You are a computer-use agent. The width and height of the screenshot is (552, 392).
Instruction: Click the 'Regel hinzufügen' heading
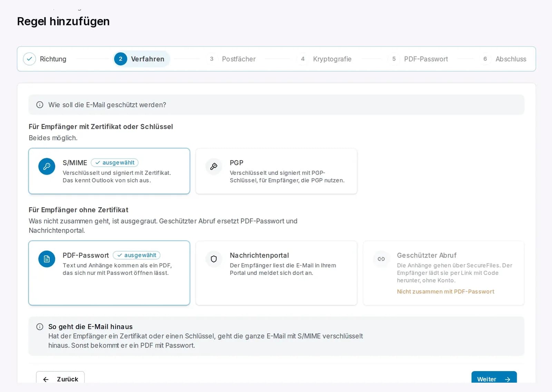pos(63,21)
